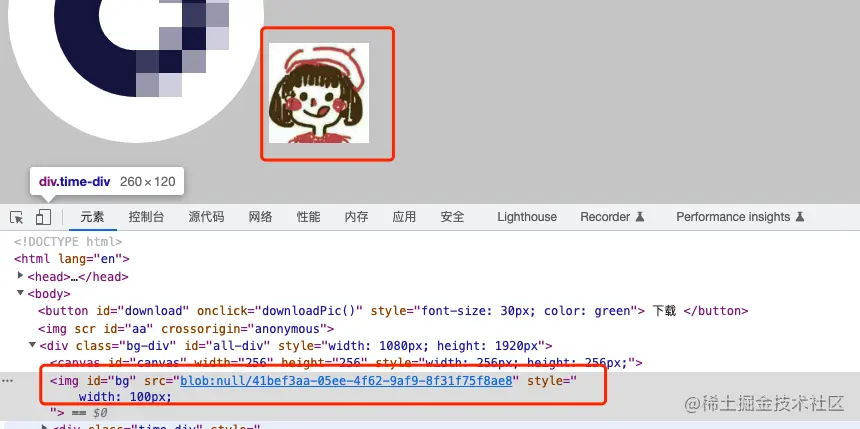The height and width of the screenshot is (429, 860).
Task: Click the three-dot menu beside selected row
Action: (x=8, y=381)
